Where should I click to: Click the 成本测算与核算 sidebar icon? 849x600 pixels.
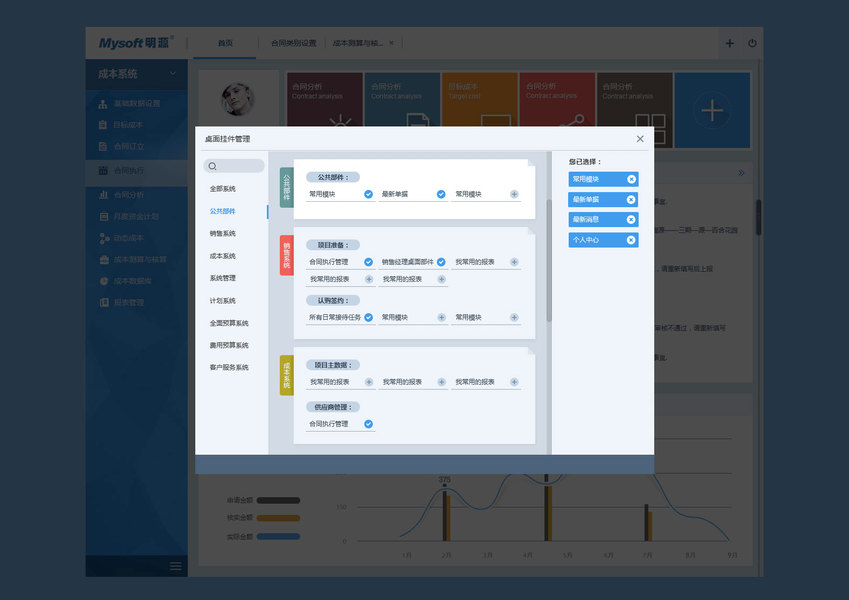pos(105,260)
